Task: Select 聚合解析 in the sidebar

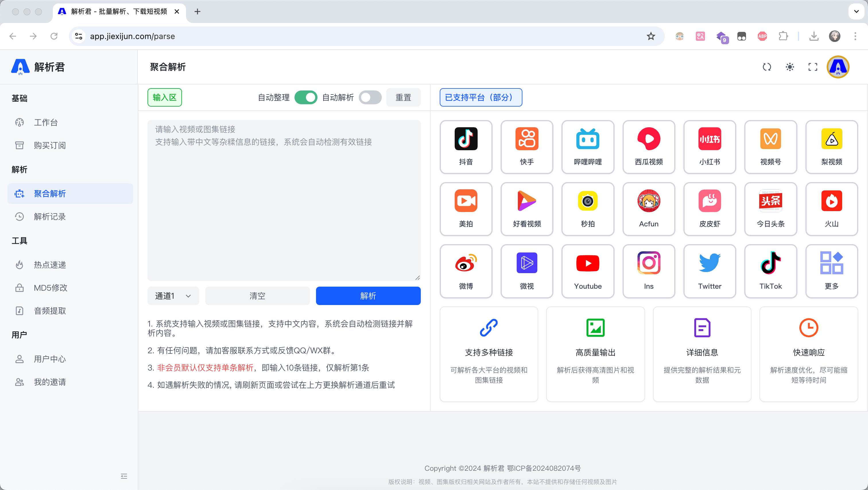Action: coord(70,194)
